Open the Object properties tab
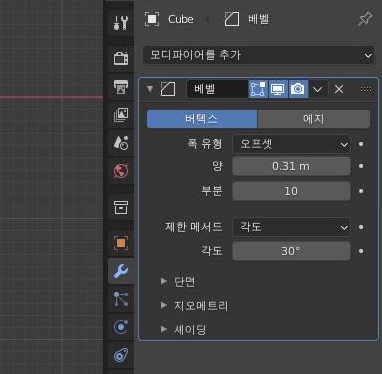 [121, 243]
